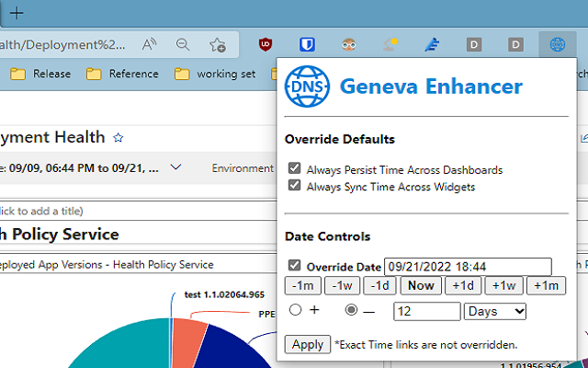Screen dimensions: 588x368
Task: Click the override date field 09/21/2022 18:44
Action: pyautogui.click(x=468, y=267)
